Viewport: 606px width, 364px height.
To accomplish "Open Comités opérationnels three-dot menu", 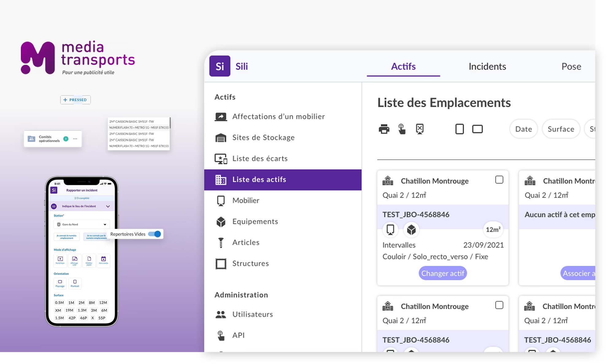I will click(75, 139).
